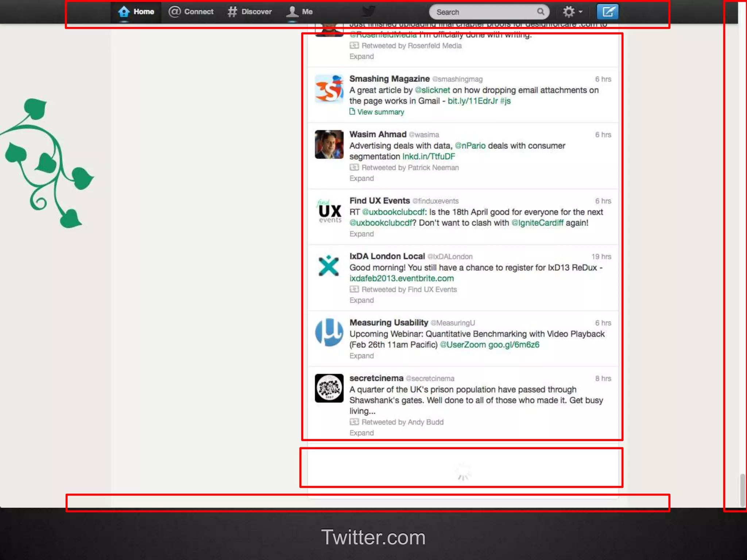This screenshot has width=747, height=560.
Task: Open the settings gear dropdown
Action: [x=572, y=12]
